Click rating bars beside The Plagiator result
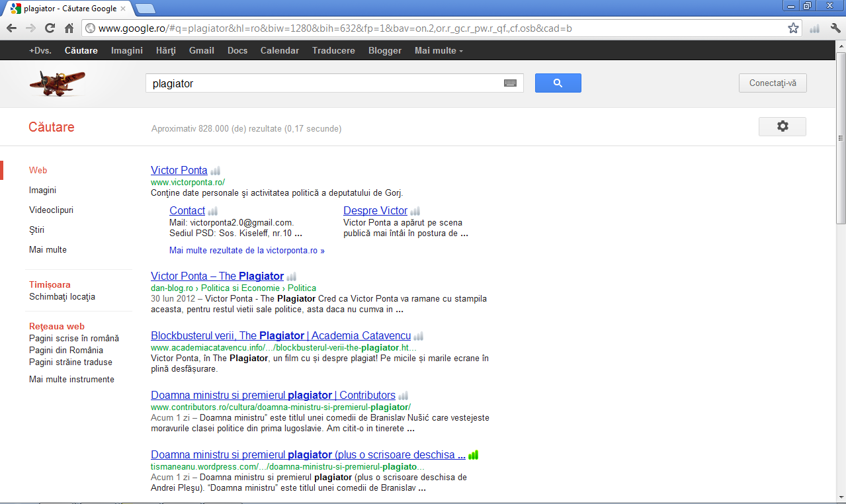Screen dimensions: 846x504 pos(291,276)
